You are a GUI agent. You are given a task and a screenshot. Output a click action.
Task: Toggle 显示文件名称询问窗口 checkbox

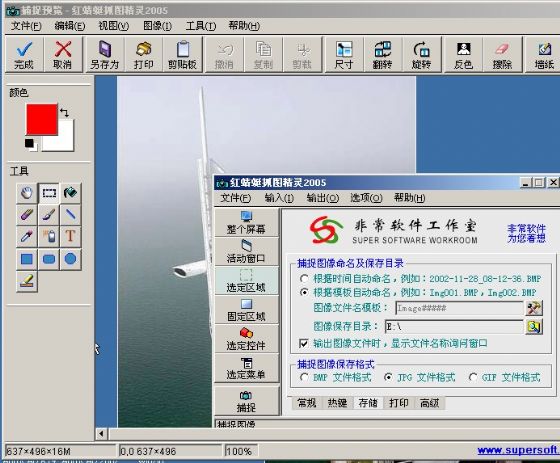pos(304,344)
